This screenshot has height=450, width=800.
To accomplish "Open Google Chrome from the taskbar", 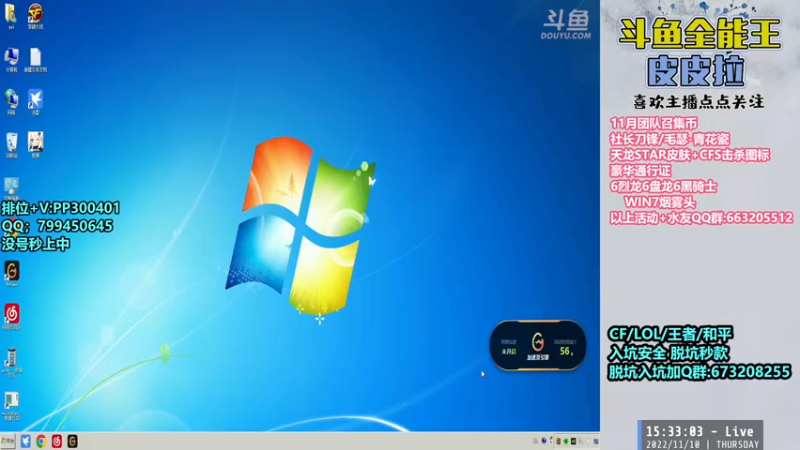I will [41, 441].
